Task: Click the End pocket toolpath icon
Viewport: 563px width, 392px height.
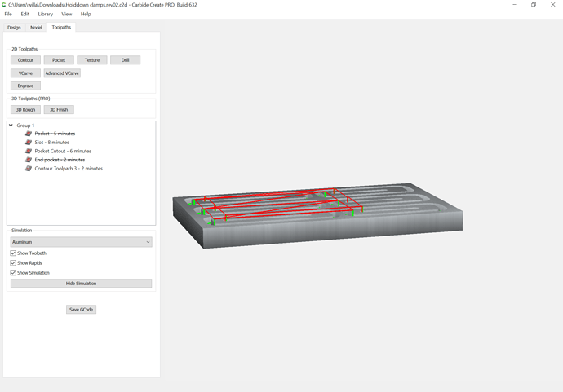Action: click(29, 160)
